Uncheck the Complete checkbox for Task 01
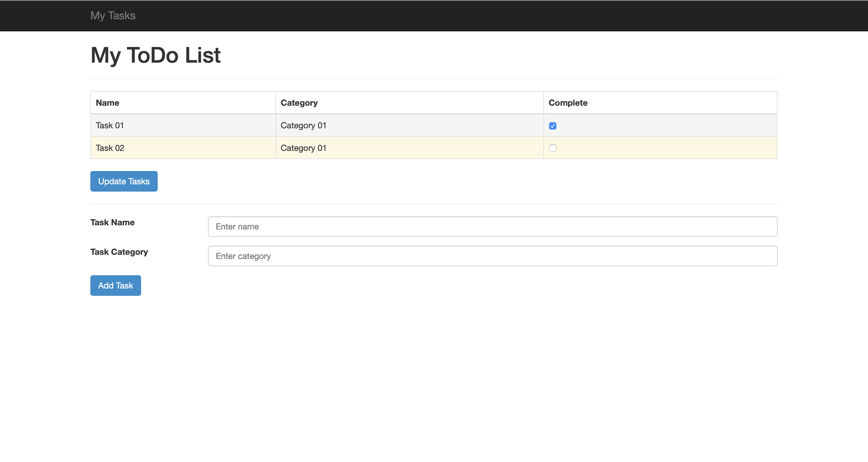This screenshot has width=868, height=462. point(553,126)
